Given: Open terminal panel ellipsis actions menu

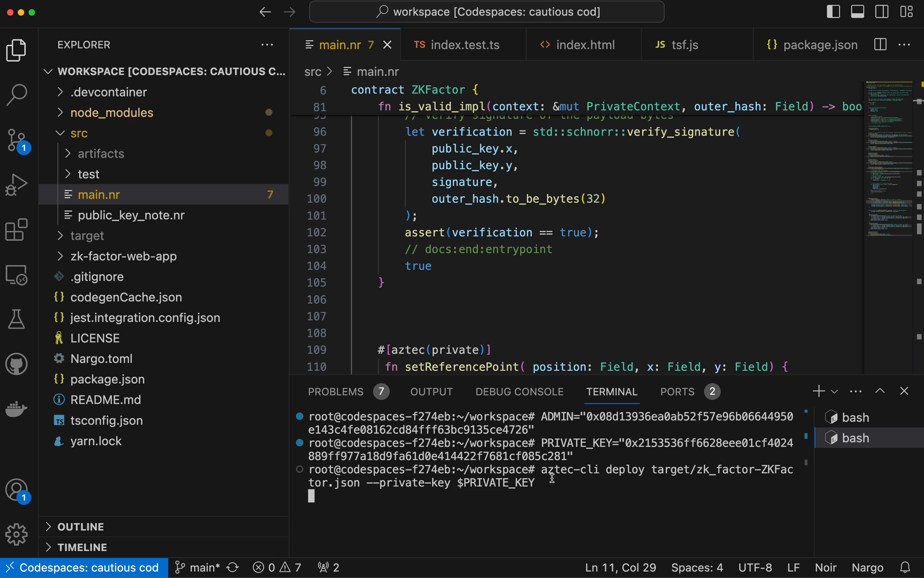Looking at the screenshot, I should (855, 392).
